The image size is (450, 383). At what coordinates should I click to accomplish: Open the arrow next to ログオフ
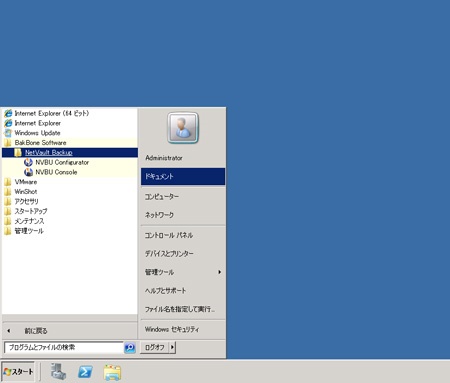(172, 347)
